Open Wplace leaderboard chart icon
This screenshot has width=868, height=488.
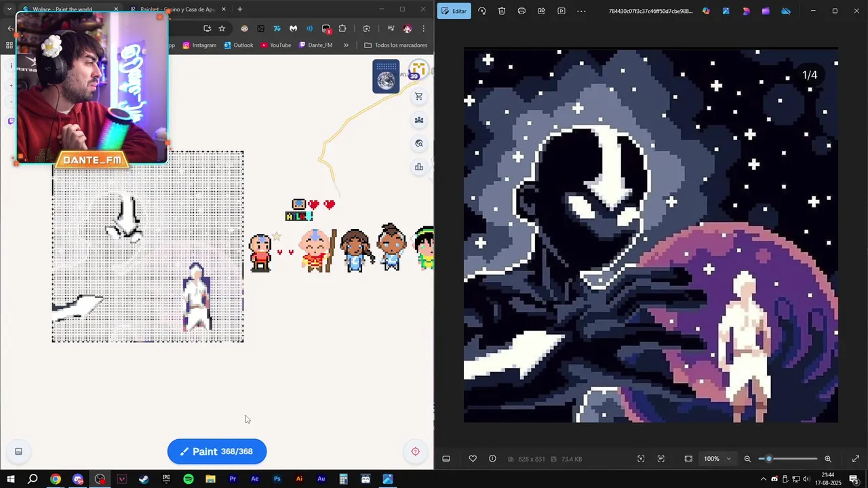click(419, 167)
